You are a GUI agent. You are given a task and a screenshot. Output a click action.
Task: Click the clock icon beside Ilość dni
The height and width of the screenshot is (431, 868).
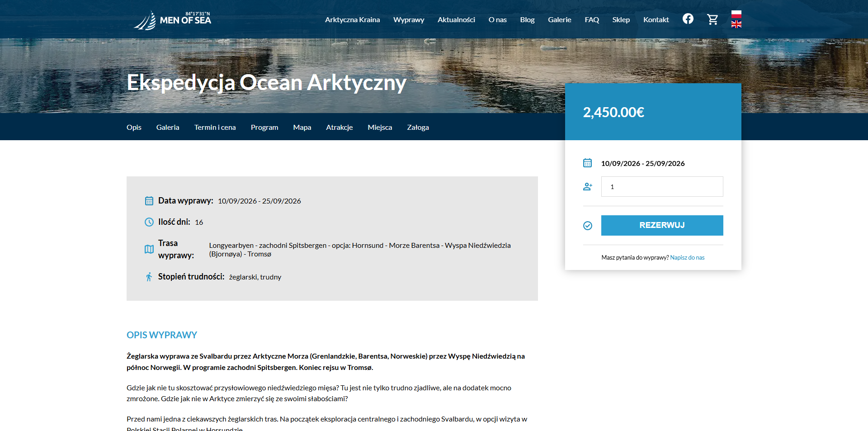149,222
